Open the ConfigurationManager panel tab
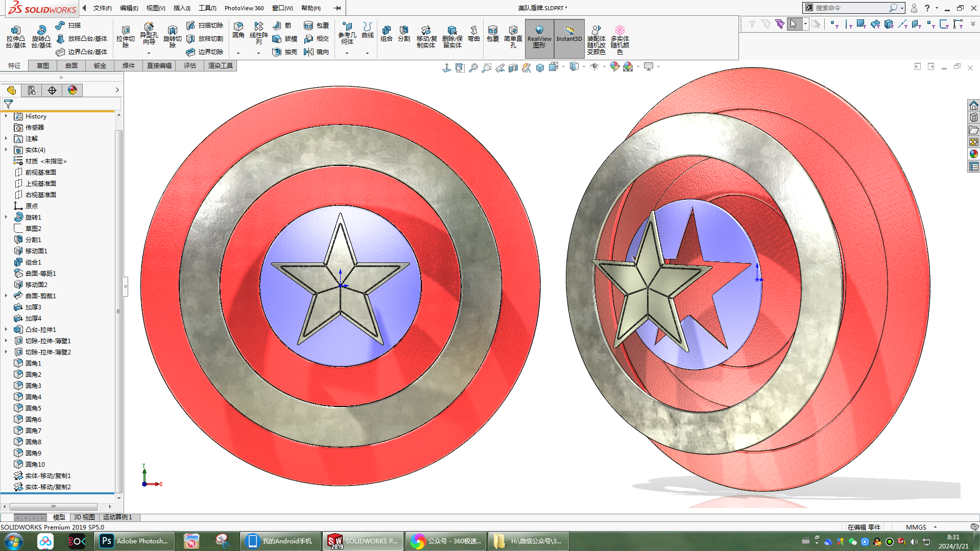Image resolution: width=980 pixels, height=551 pixels. tap(52, 90)
